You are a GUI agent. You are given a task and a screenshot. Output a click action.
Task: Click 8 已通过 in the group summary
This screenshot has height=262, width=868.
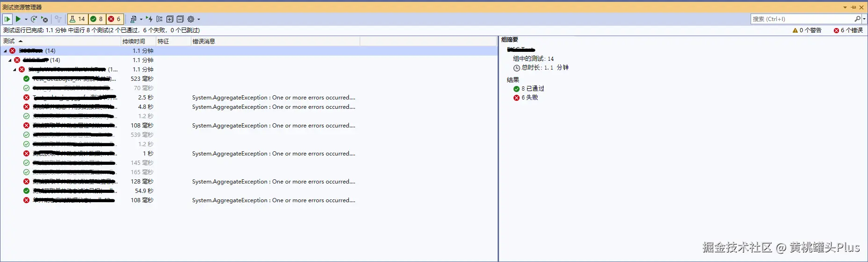point(529,89)
